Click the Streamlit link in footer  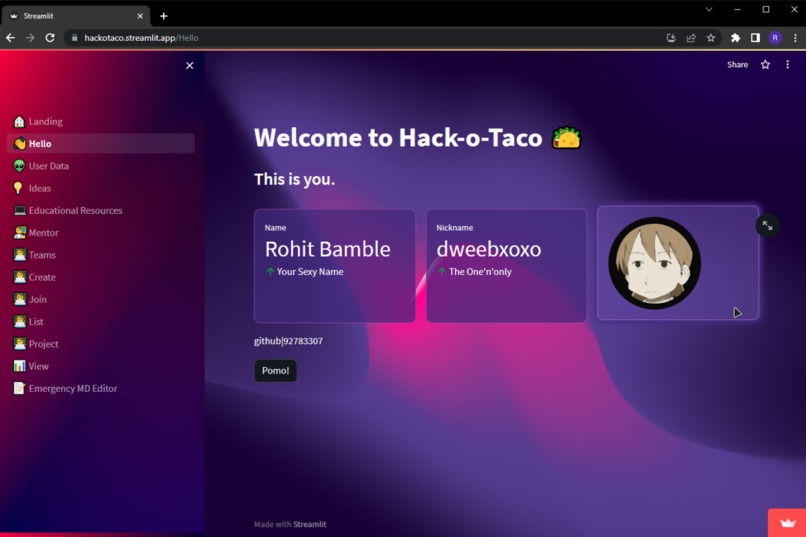pyautogui.click(x=309, y=524)
